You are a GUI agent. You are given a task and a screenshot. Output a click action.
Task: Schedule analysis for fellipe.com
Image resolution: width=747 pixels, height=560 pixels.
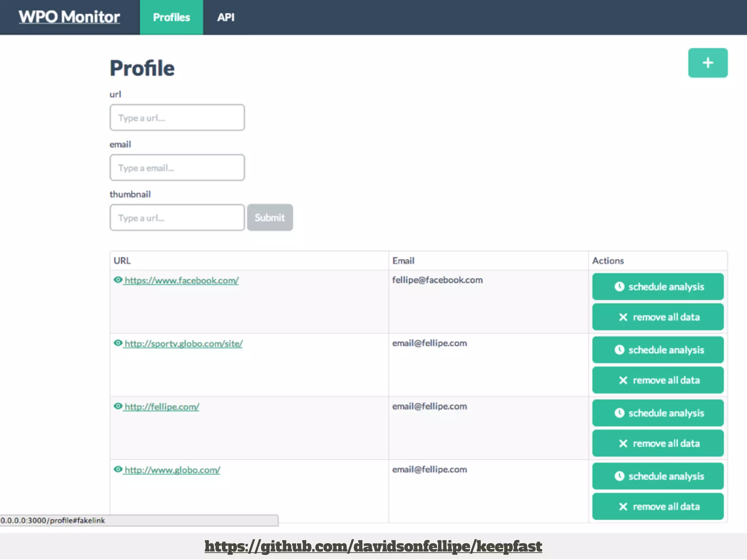pos(658,413)
